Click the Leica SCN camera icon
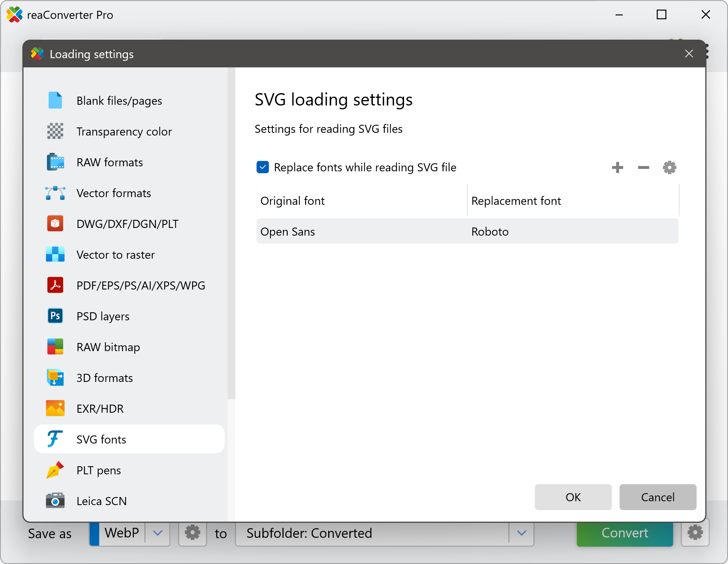Viewport: 728px width, 564px height. click(x=55, y=501)
